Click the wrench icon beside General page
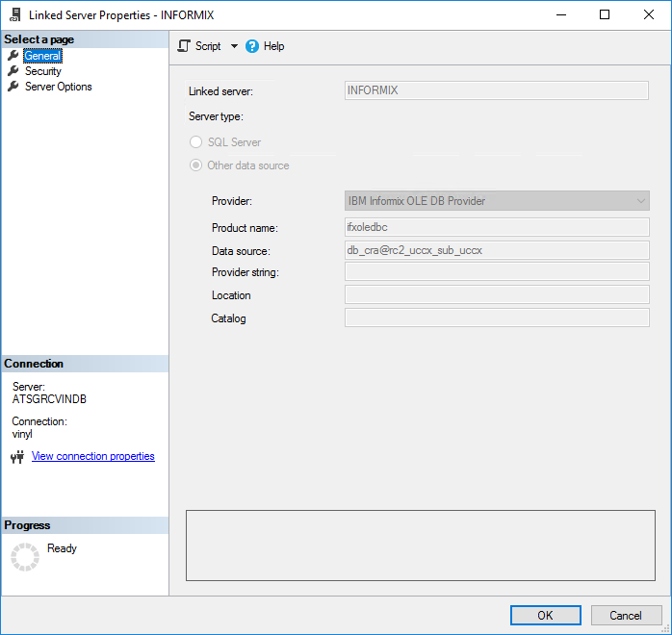This screenshot has height=635, width=672. (13, 56)
